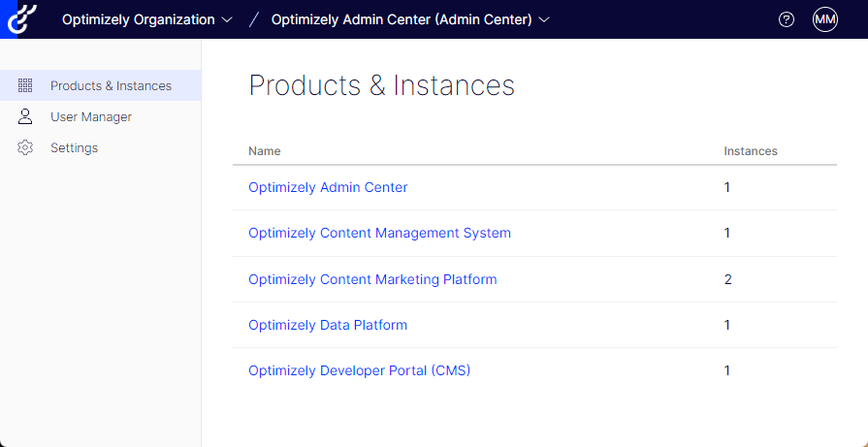Click the grid icon beside Products & Instances

26,85
